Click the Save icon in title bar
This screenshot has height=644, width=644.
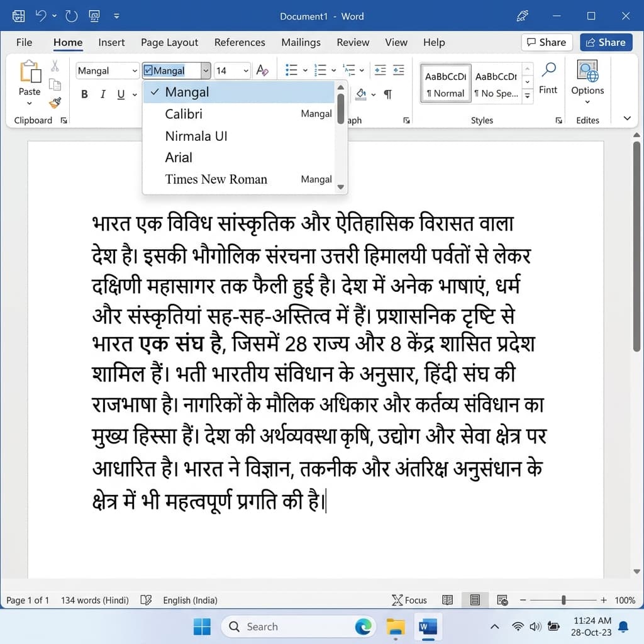[x=18, y=16]
